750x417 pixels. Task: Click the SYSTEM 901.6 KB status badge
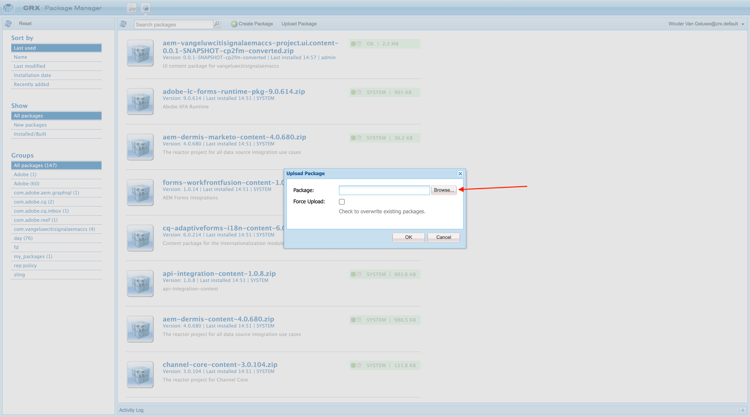(x=385, y=274)
